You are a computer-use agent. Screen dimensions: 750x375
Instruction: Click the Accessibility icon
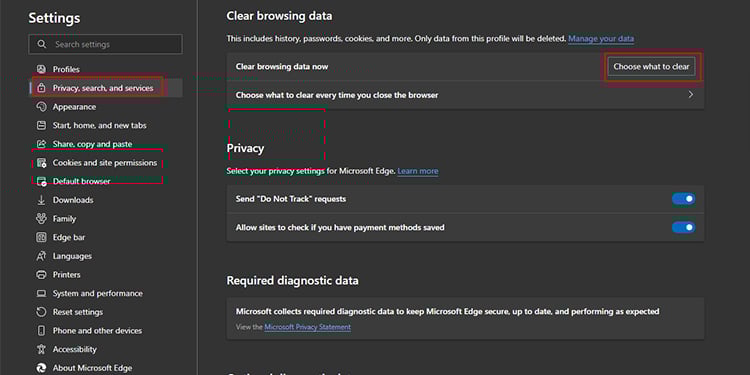42,349
